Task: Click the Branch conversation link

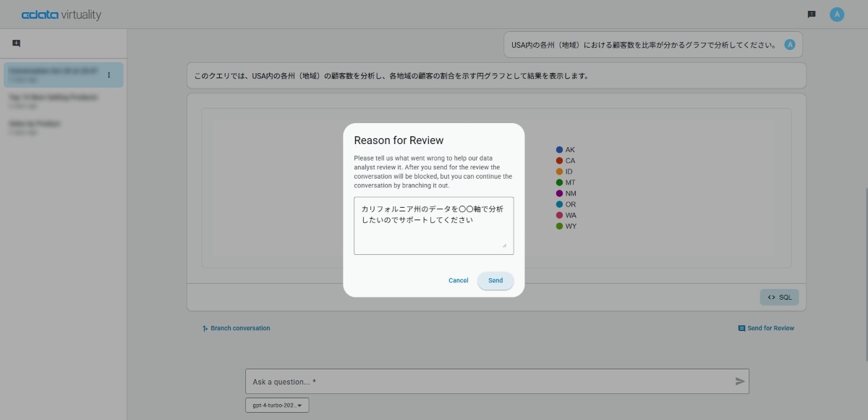Action: pyautogui.click(x=236, y=328)
